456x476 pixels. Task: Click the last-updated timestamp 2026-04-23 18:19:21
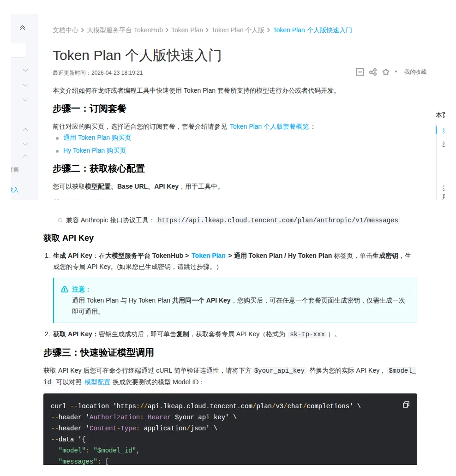pos(117,73)
